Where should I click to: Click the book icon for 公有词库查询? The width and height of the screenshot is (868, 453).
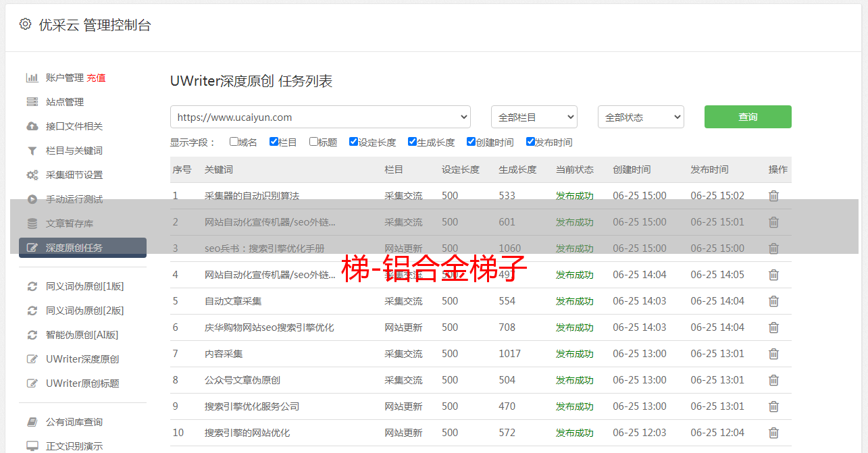coord(32,422)
